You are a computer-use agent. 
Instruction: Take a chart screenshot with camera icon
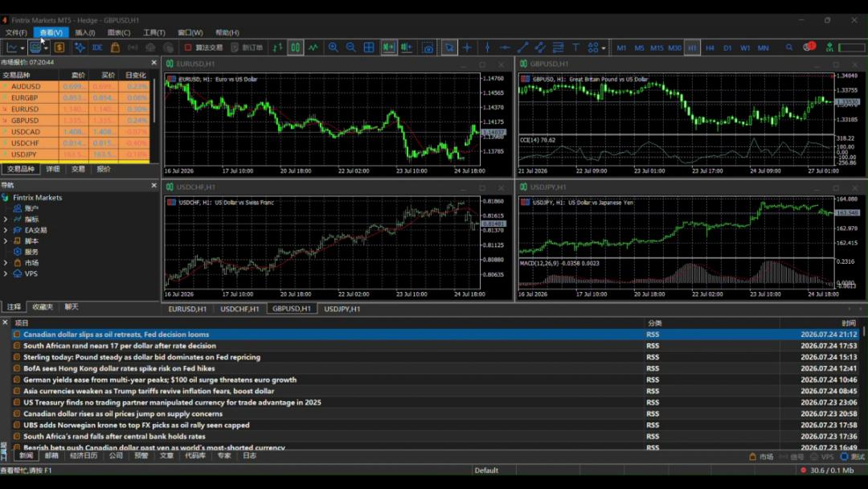(x=428, y=47)
